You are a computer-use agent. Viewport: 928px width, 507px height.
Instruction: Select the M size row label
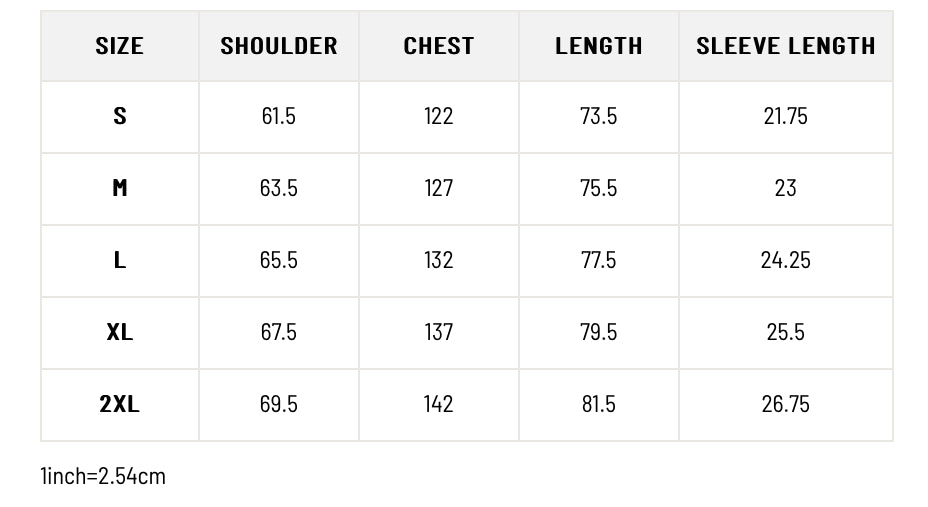click(x=120, y=188)
